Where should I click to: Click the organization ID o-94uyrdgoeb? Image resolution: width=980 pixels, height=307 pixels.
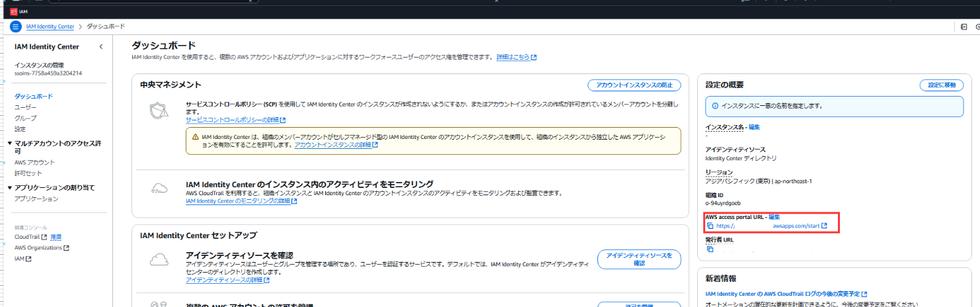[x=723, y=202]
